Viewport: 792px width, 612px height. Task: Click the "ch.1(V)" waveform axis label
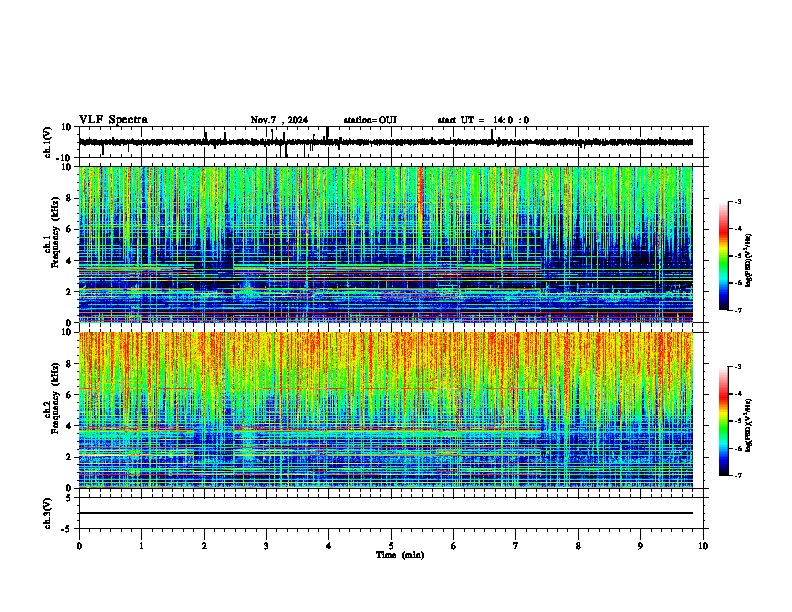(x=48, y=142)
